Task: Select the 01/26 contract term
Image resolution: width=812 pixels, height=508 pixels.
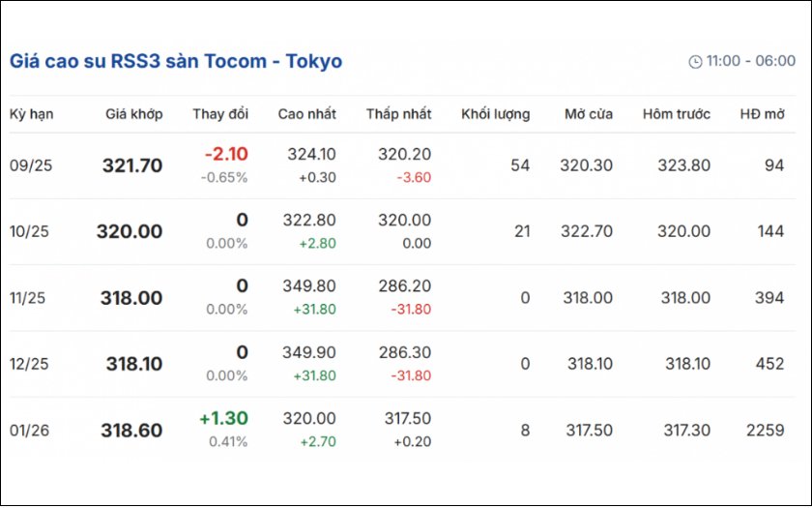Action: point(30,431)
